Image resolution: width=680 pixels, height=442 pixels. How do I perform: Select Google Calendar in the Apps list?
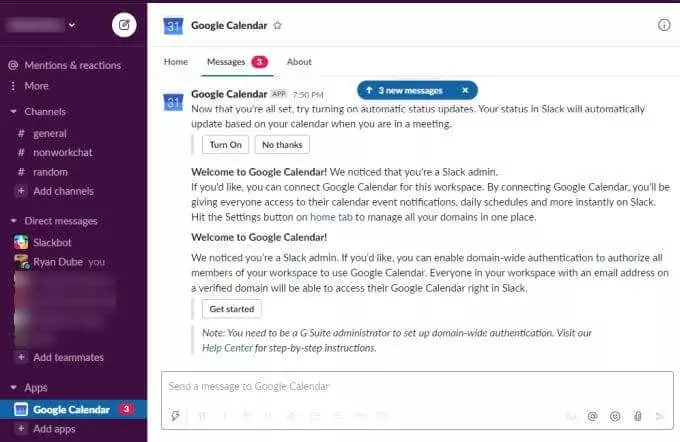[x=72, y=409]
